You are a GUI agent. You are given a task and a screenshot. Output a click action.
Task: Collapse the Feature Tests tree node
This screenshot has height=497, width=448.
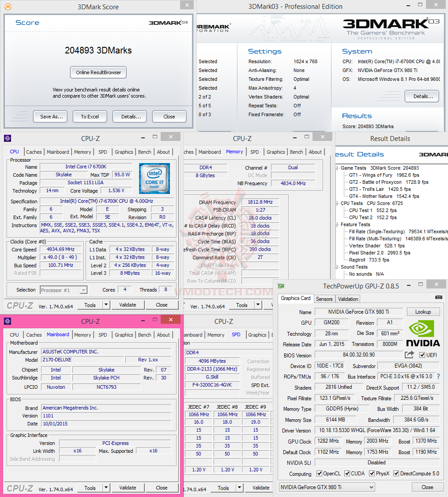point(337,225)
